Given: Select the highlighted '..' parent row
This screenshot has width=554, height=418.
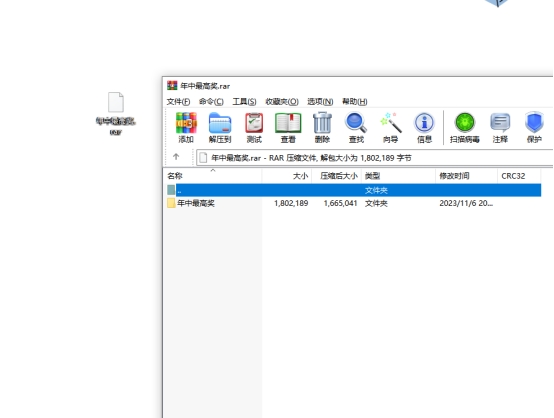Looking at the screenshot, I should tap(354, 190).
